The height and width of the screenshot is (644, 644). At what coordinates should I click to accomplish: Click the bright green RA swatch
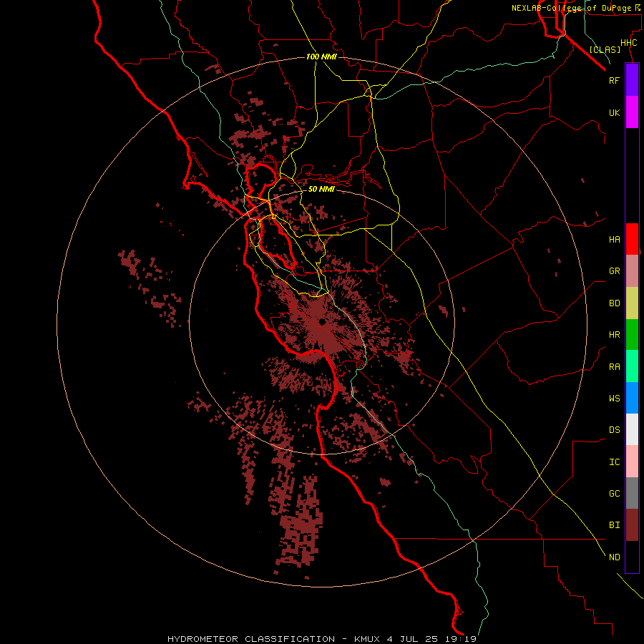(632, 366)
